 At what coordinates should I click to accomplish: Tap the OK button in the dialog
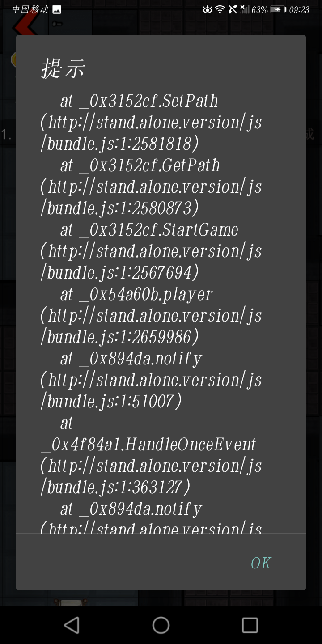pos(261,563)
